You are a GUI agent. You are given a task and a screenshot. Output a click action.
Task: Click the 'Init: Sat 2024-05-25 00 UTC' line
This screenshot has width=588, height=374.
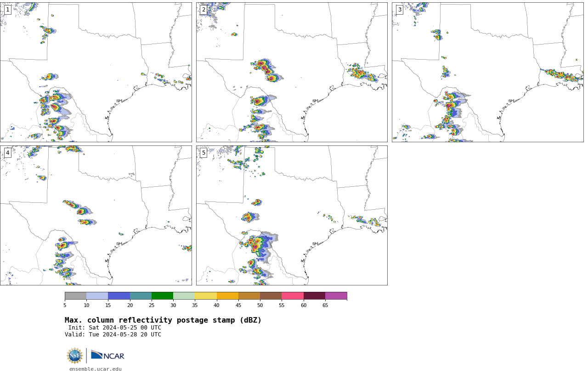(x=115, y=328)
